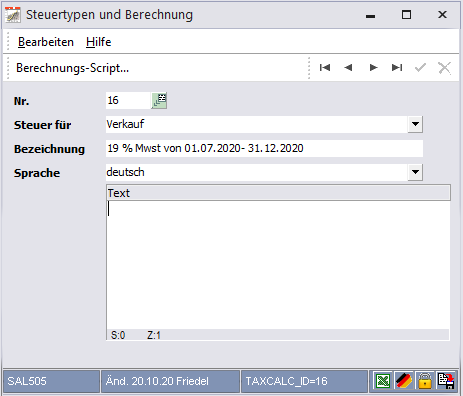Focus the Nr. field showing 16
The image size is (463, 396).
coord(128,101)
